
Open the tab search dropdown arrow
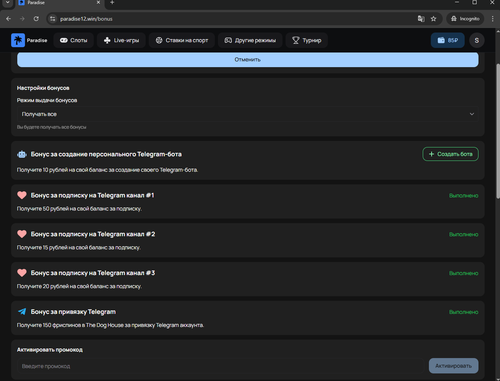coord(7,3)
